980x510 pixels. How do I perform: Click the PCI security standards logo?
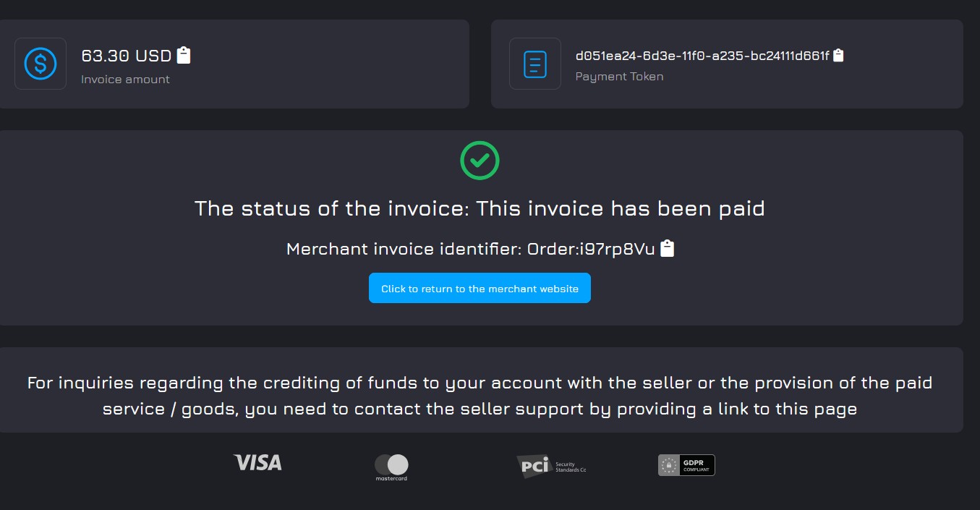tap(550, 467)
